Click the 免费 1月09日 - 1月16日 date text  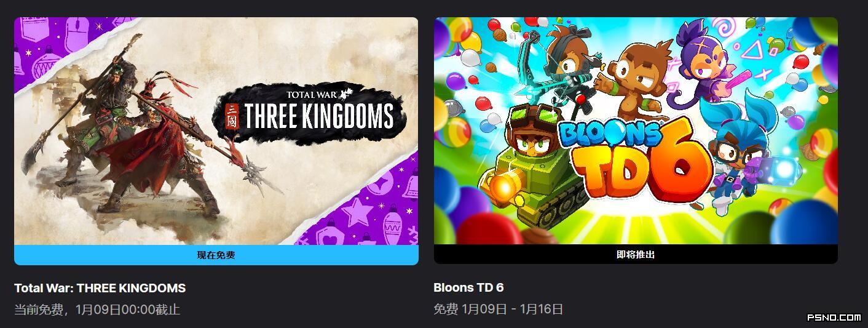(499, 309)
